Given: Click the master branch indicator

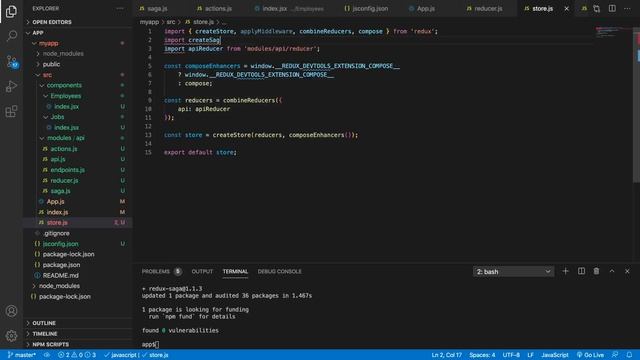Looking at the screenshot, I should [22, 355].
